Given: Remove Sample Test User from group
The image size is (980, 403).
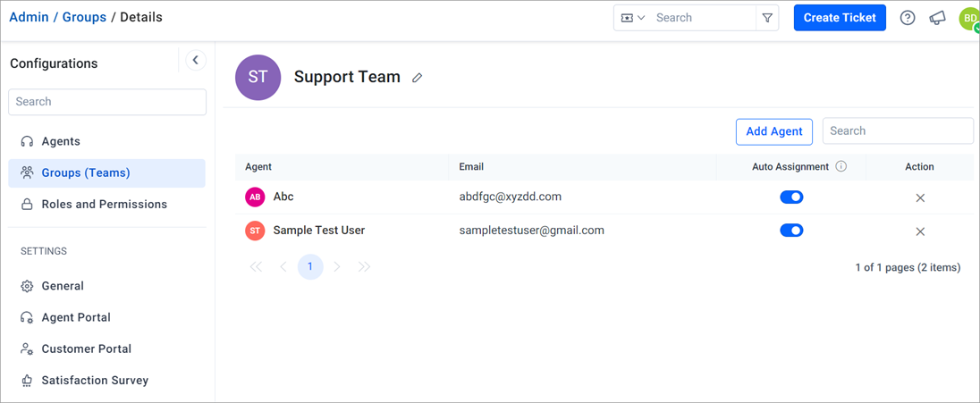Looking at the screenshot, I should (x=920, y=231).
